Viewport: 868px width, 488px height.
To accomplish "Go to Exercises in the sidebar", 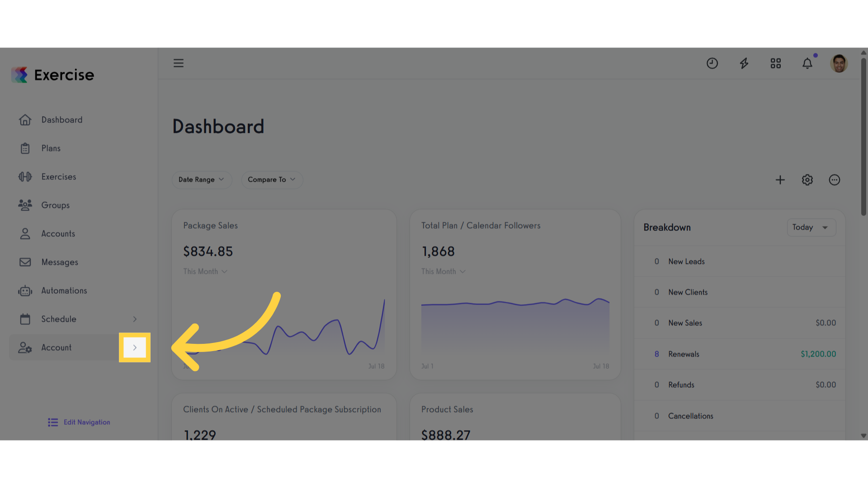I will tap(59, 177).
